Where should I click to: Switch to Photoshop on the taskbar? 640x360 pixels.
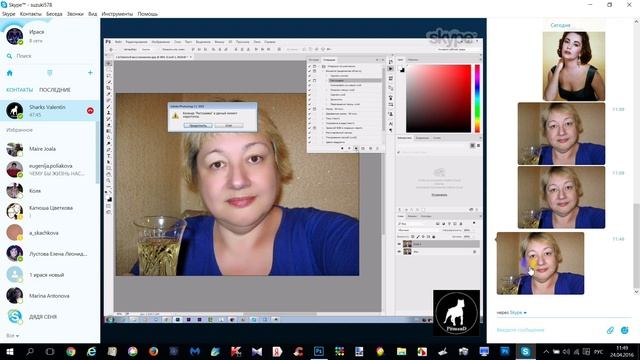pos(319,351)
